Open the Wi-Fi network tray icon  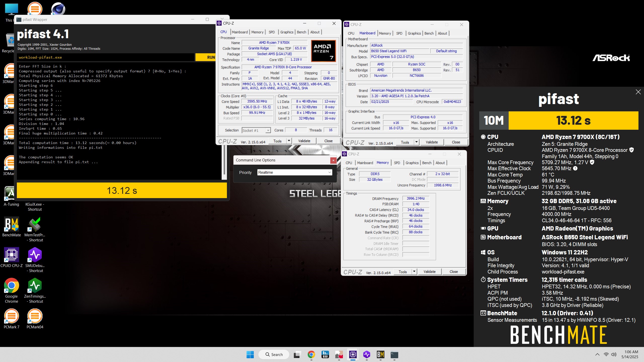[x=606, y=354]
